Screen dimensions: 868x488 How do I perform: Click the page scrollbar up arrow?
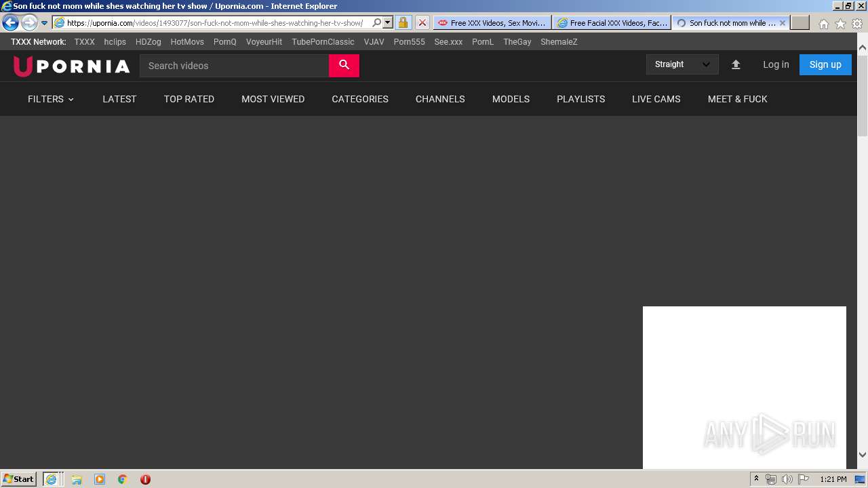tap(862, 48)
